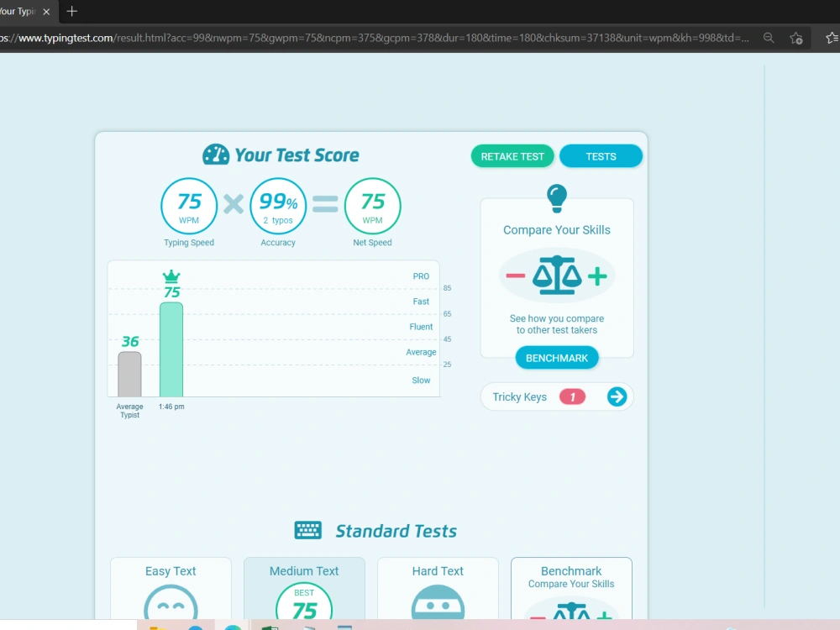Click the 99% Accuracy circle
840x630 pixels.
pyautogui.click(x=278, y=207)
